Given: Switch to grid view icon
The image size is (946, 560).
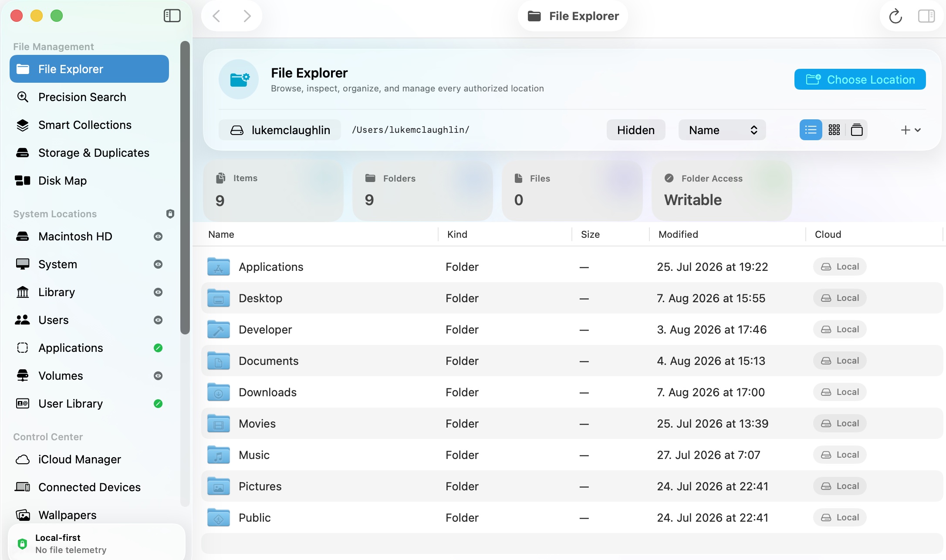Looking at the screenshot, I should pos(834,130).
